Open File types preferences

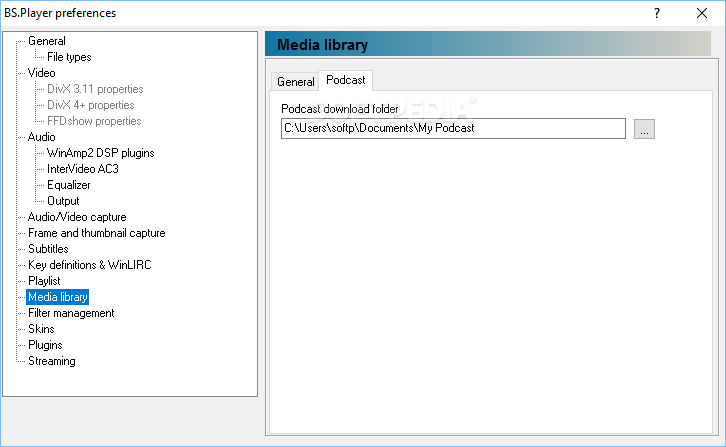(69, 57)
